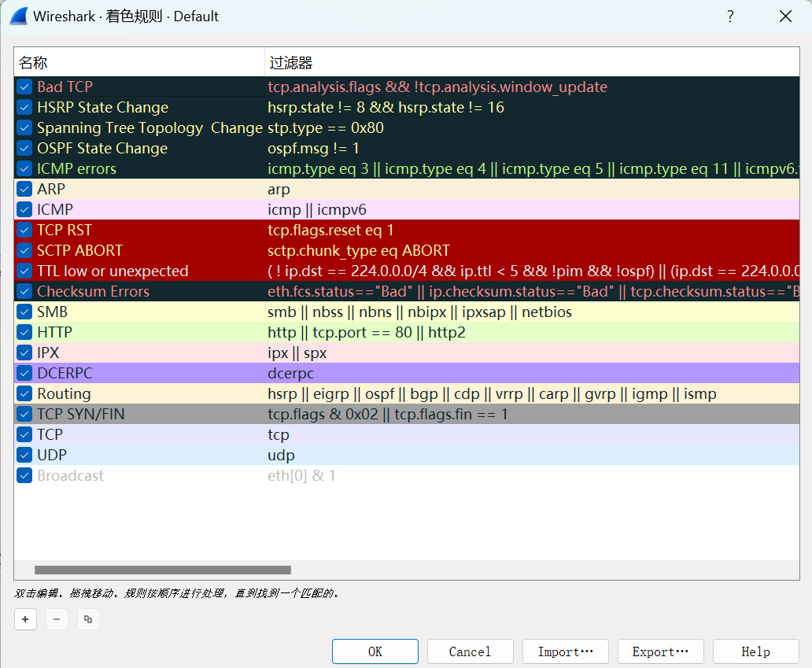
Task: Click the 'udp' filter cell
Action: (x=281, y=456)
